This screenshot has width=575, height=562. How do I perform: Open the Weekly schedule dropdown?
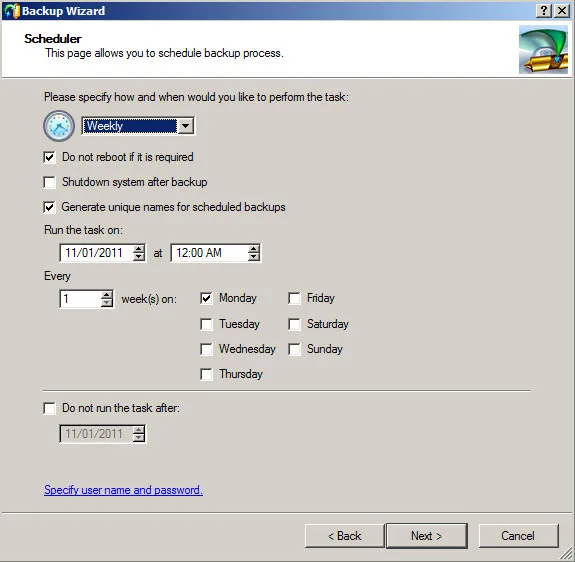click(186, 126)
